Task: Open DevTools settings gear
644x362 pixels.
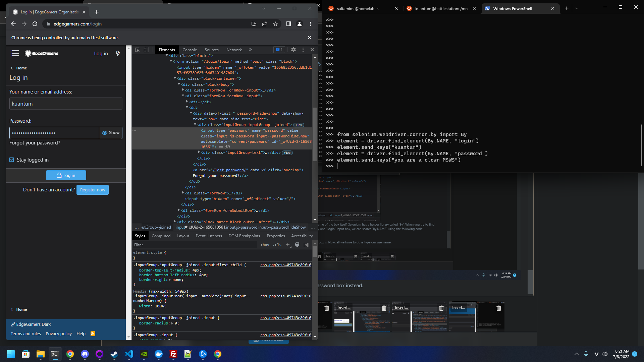Action: click(293, 50)
